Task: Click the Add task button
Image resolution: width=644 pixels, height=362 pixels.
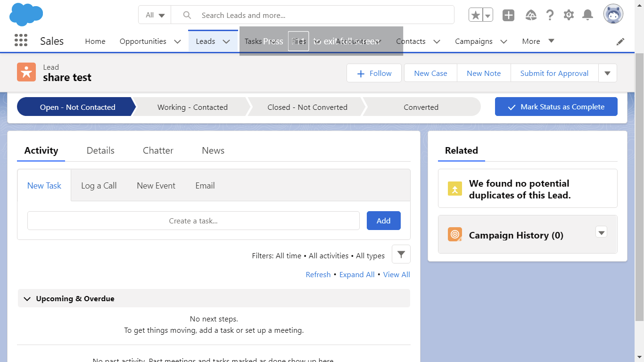Action: 384,221
